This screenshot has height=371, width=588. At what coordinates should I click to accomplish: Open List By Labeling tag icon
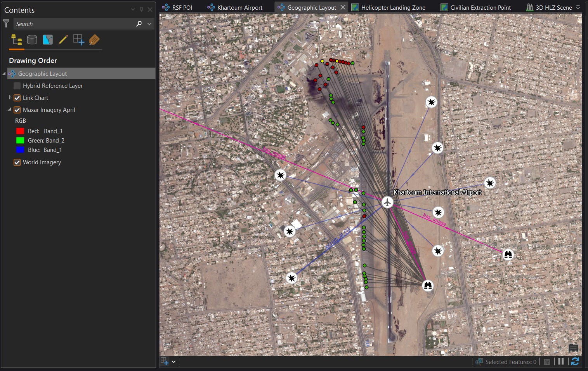coord(94,40)
